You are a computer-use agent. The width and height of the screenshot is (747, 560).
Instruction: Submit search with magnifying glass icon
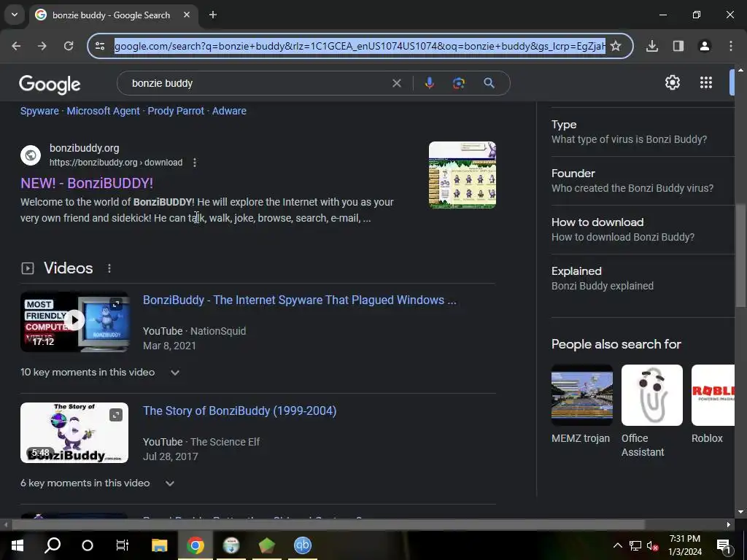click(489, 83)
